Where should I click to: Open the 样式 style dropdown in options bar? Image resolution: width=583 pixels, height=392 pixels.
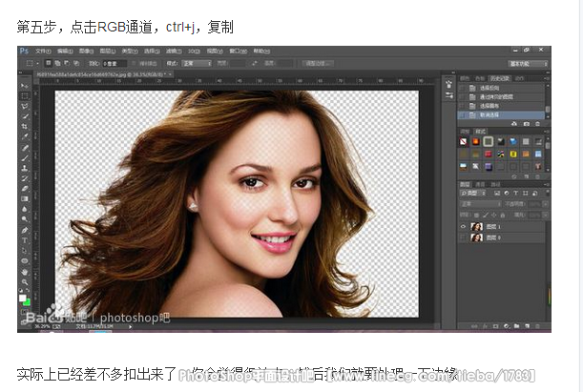pos(197,64)
